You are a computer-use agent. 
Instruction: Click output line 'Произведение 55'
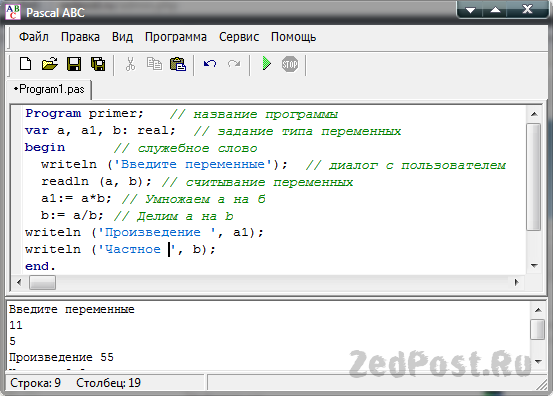61,358
